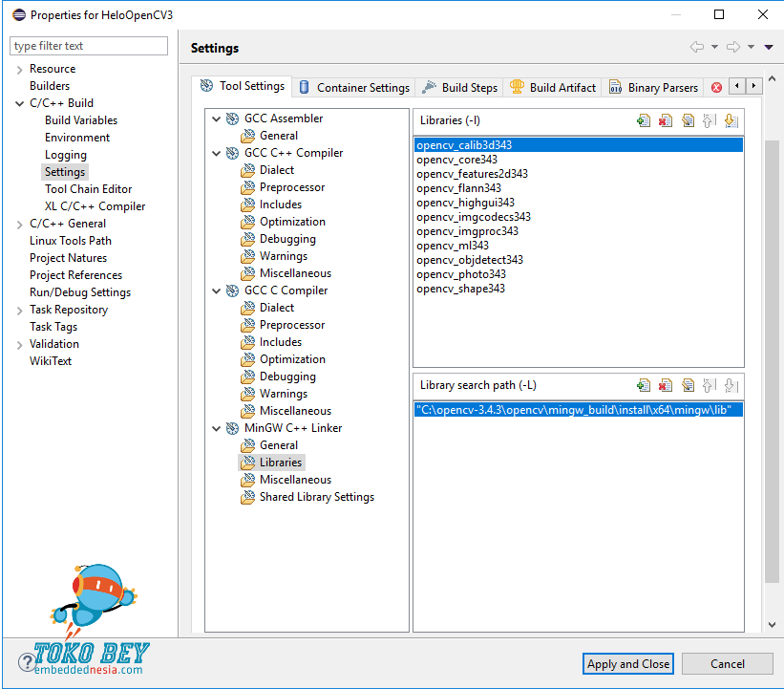
Task: Add a new Library search path (-L) entry
Action: [644, 386]
